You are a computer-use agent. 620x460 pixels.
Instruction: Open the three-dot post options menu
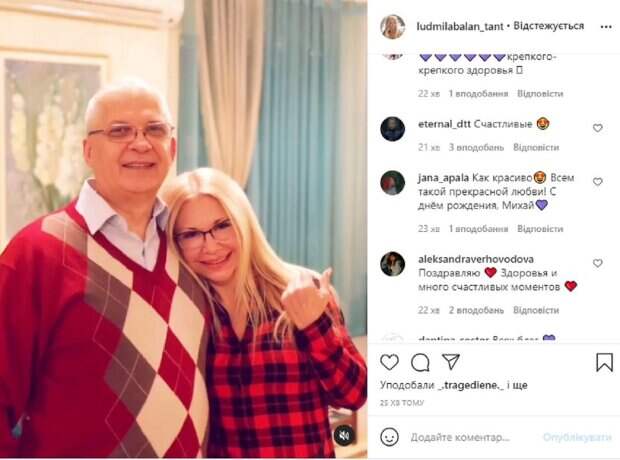click(606, 27)
